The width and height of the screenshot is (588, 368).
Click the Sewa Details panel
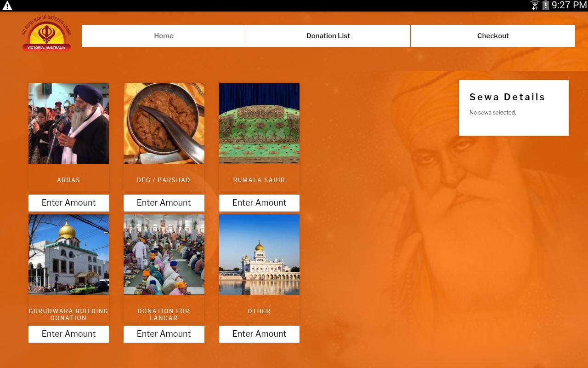click(514, 108)
